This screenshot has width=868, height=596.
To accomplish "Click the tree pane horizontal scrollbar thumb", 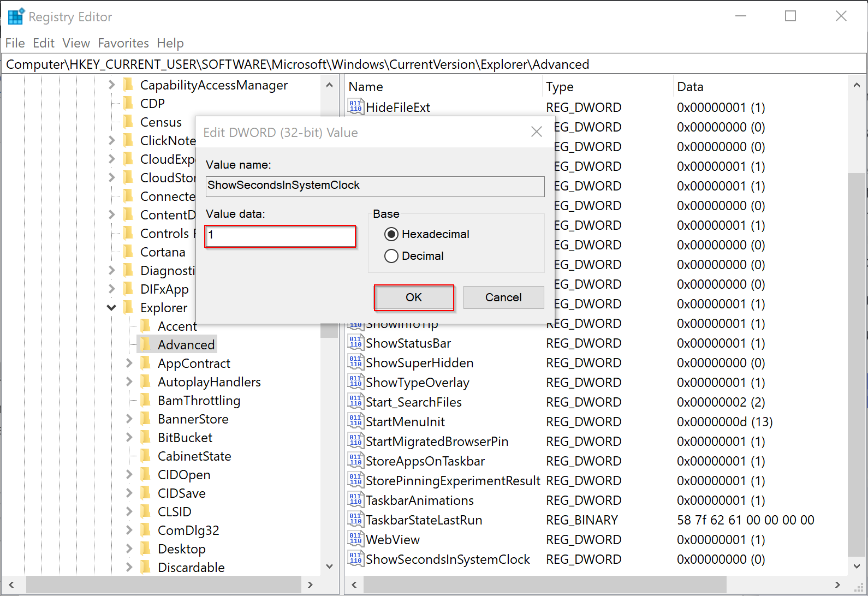I will [163, 585].
